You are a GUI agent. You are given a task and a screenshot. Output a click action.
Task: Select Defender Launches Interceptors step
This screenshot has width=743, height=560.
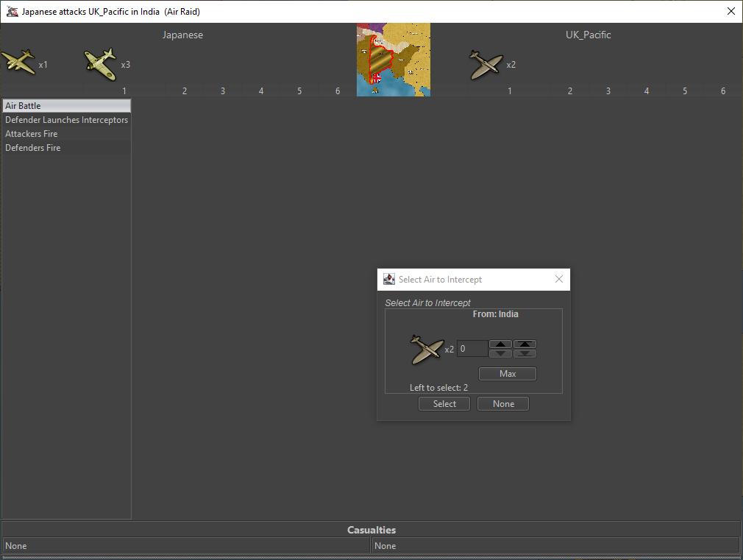[x=66, y=120]
